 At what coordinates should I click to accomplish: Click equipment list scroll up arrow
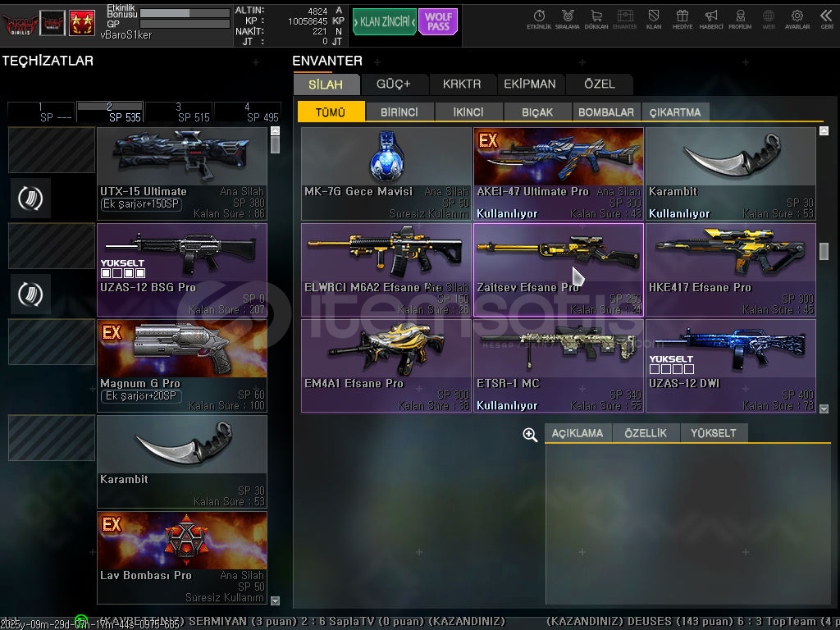(276, 130)
